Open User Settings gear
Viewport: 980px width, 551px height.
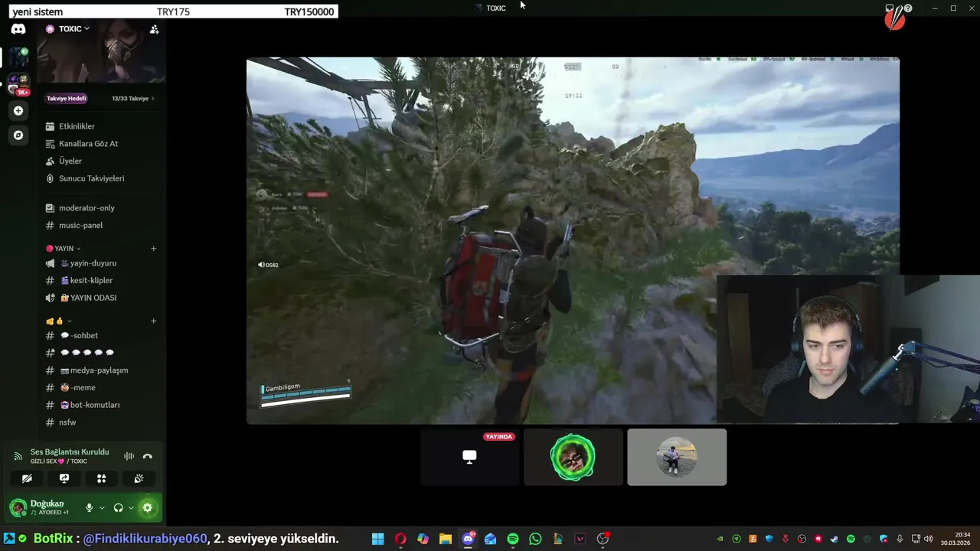coord(147,507)
